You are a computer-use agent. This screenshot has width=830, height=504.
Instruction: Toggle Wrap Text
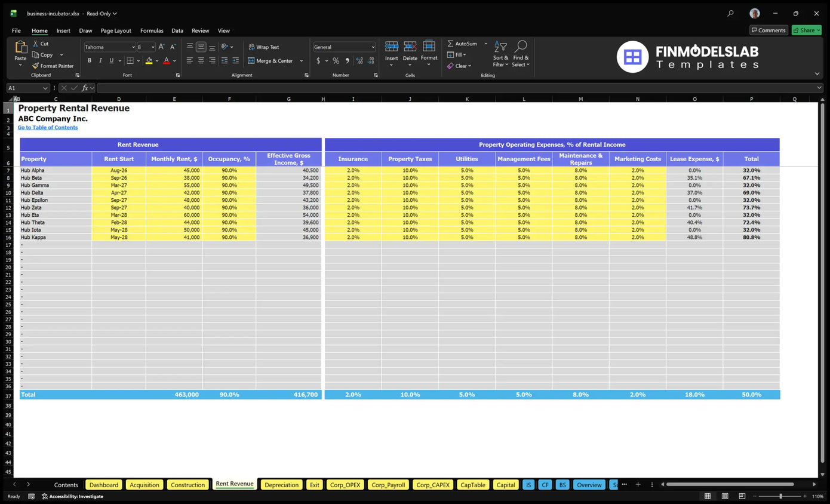click(x=263, y=47)
